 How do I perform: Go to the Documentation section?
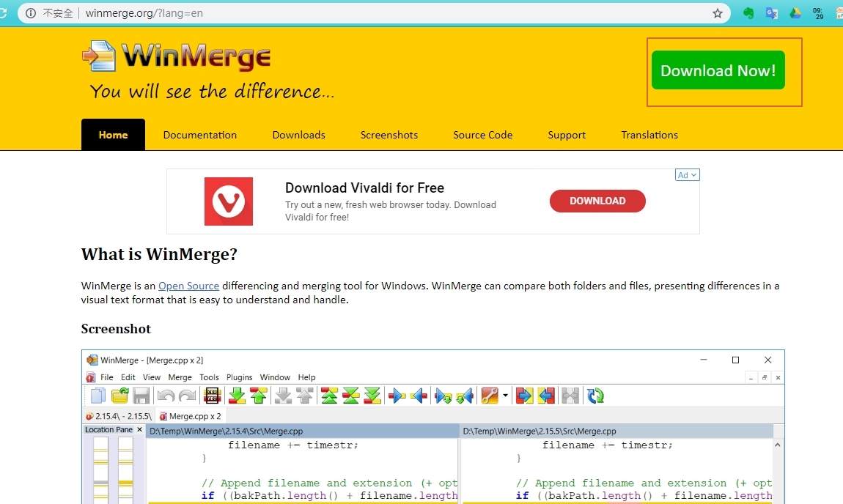[x=199, y=135]
